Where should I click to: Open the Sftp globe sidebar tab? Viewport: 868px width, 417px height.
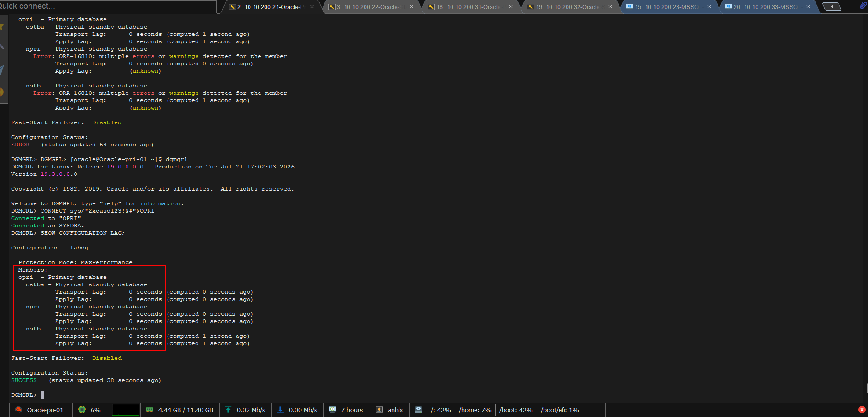click(x=2, y=92)
